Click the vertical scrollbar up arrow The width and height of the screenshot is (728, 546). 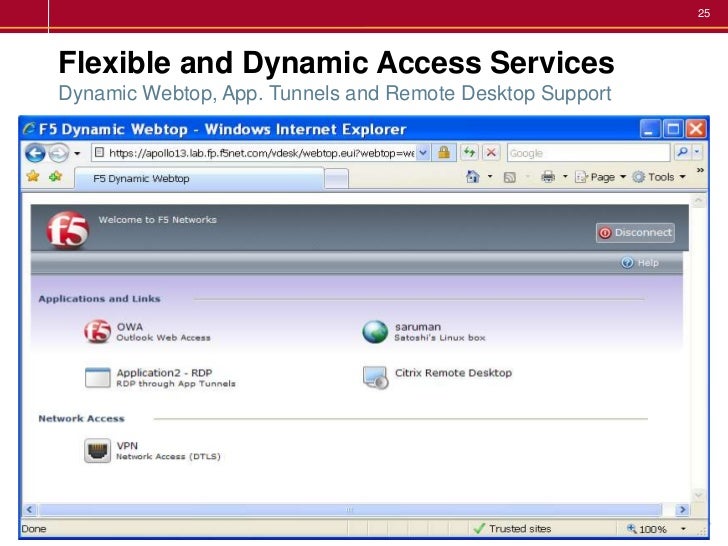coord(699,201)
